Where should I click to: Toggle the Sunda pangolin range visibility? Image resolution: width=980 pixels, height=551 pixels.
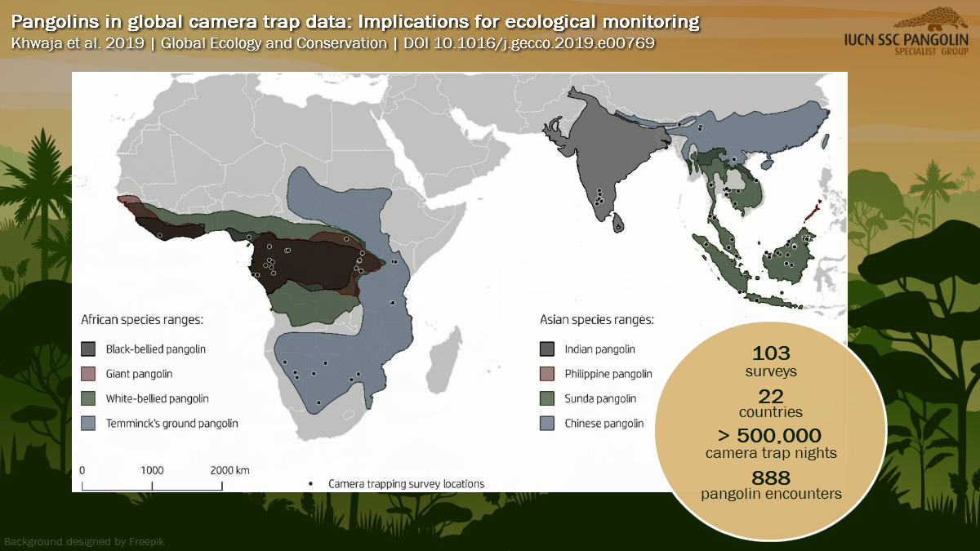click(549, 398)
